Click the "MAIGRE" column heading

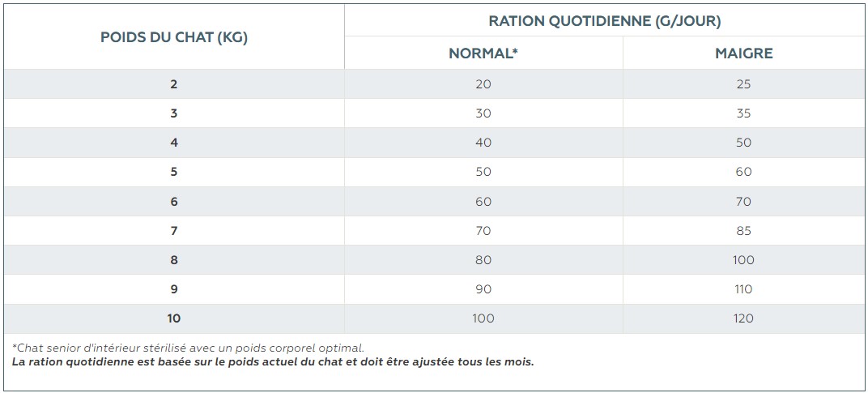coord(743,53)
